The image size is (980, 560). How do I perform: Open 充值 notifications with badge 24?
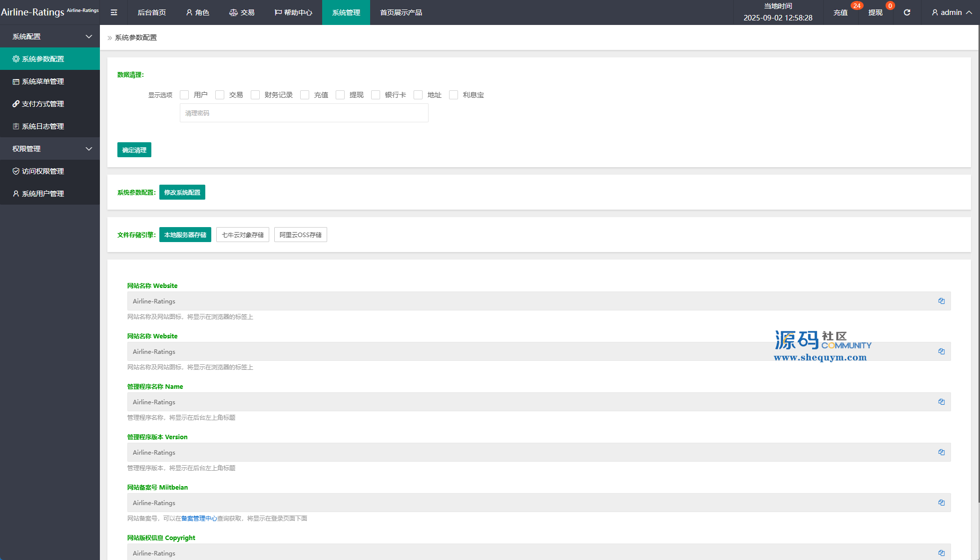[841, 12]
